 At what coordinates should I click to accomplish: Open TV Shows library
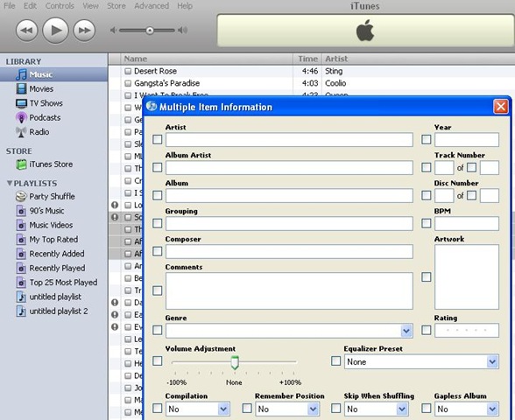pos(46,103)
